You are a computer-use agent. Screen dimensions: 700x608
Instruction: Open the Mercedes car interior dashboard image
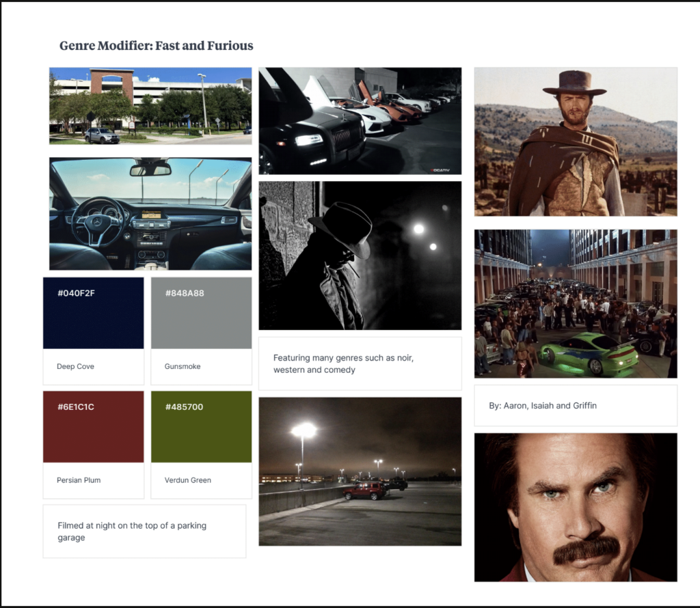[150, 214]
